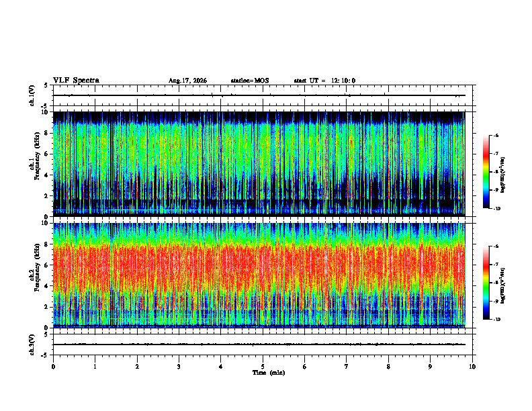
Task: Click the 5 minute tick label on time axis
Action: pos(263,367)
